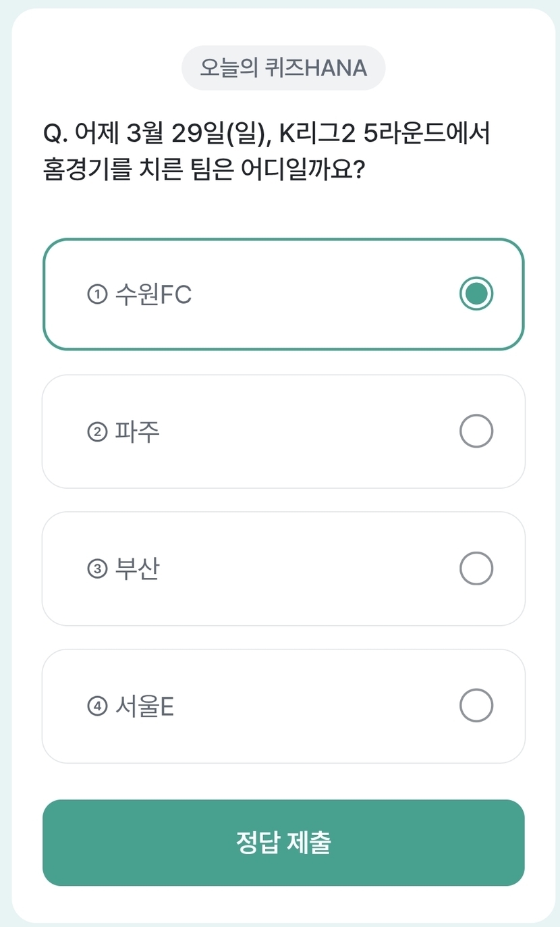Click the 수원FC answer label text
560x927 pixels.
tap(154, 294)
